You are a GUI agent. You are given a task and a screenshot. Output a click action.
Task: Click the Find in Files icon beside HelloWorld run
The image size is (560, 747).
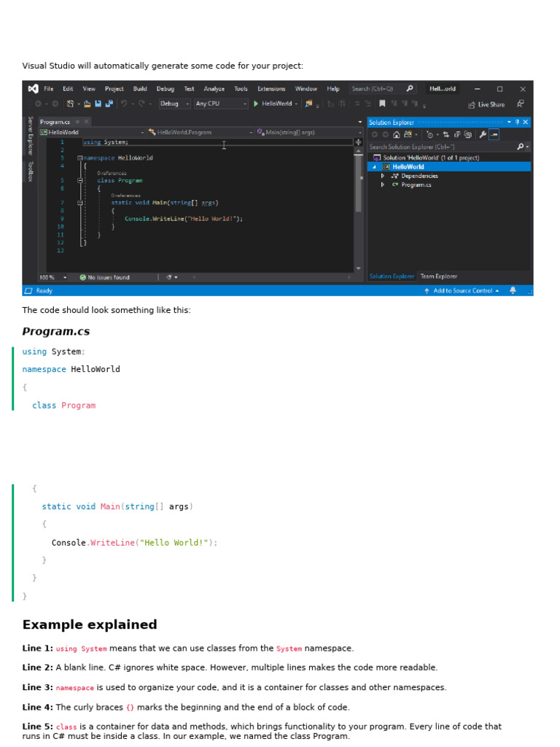308,104
